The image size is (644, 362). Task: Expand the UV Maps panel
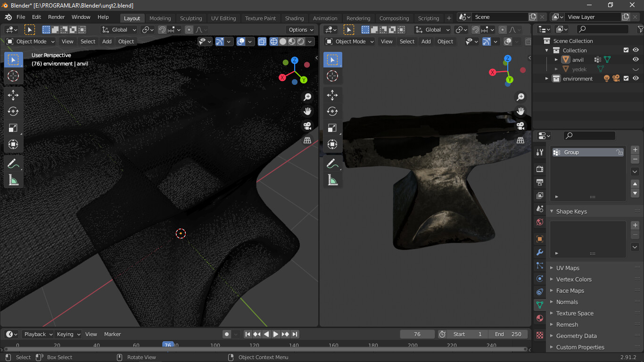click(568, 268)
